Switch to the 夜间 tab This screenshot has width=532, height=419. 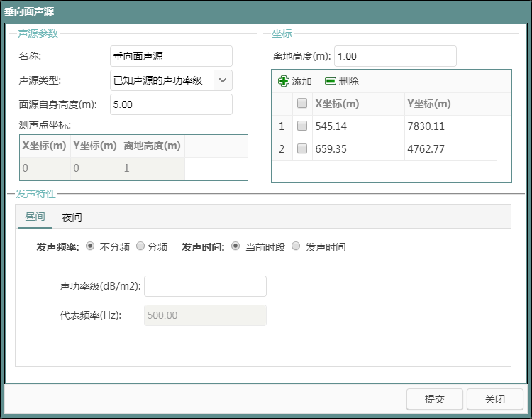pos(72,217)
